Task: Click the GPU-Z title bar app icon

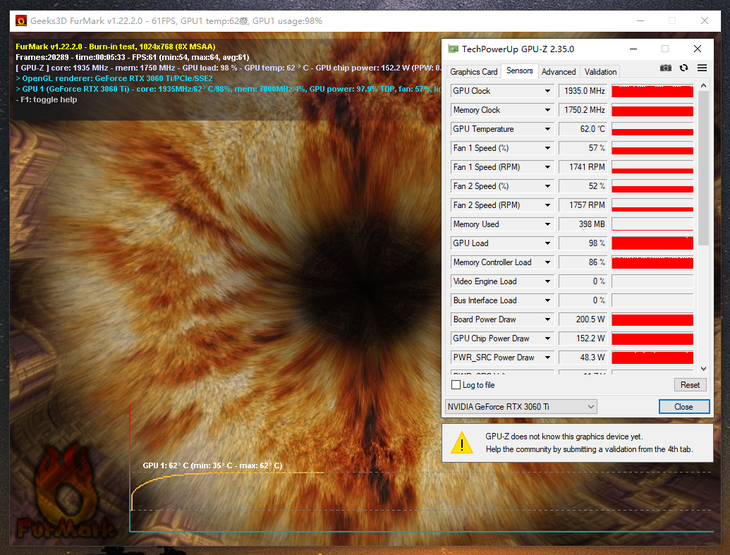Action: tap(454, 48)
